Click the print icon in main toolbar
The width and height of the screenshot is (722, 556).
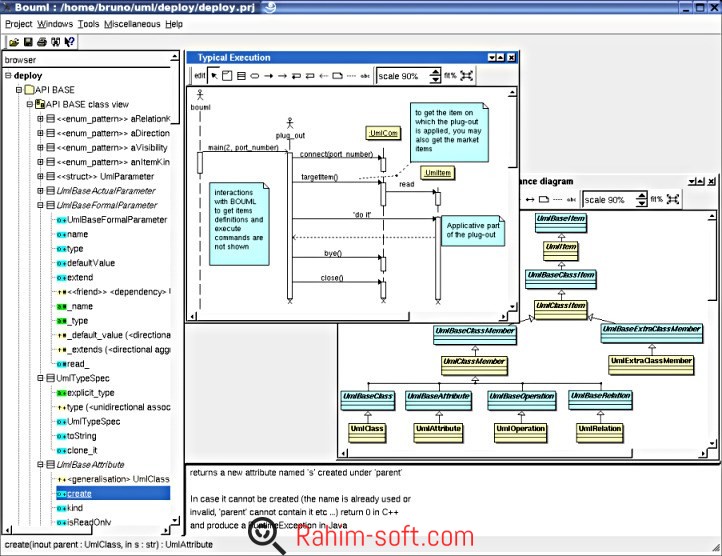(42, 42)
